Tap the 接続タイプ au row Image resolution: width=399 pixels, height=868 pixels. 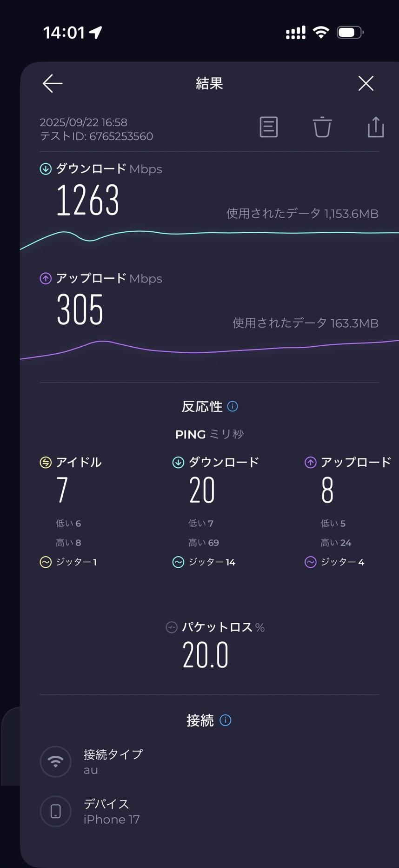tap(113, 762)
